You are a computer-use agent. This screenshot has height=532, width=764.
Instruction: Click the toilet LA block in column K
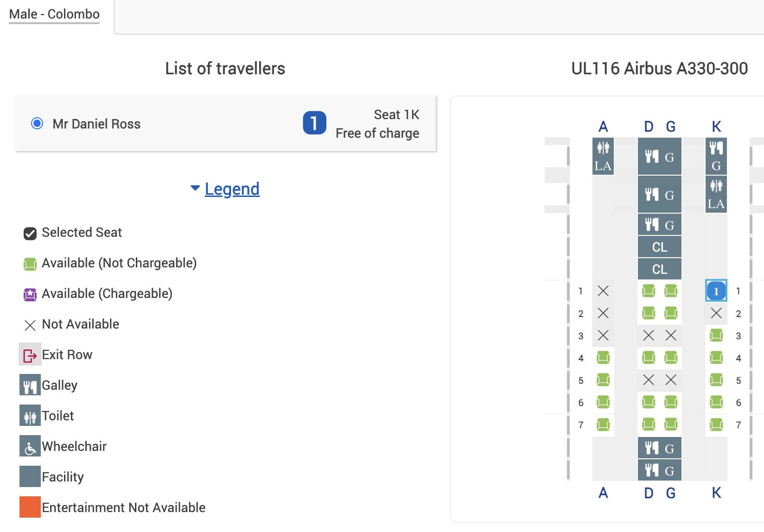(716, 194)
